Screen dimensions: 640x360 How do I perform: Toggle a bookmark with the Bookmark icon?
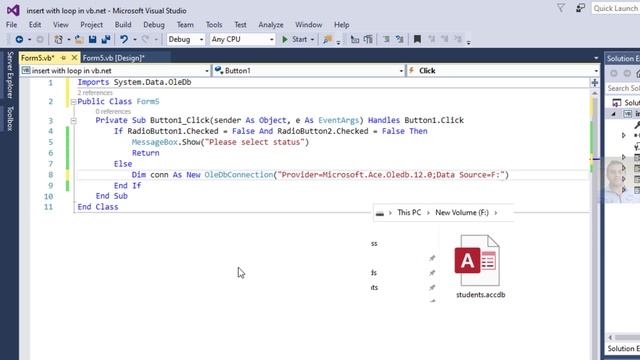pyautogui.click(x=417, y=39)
